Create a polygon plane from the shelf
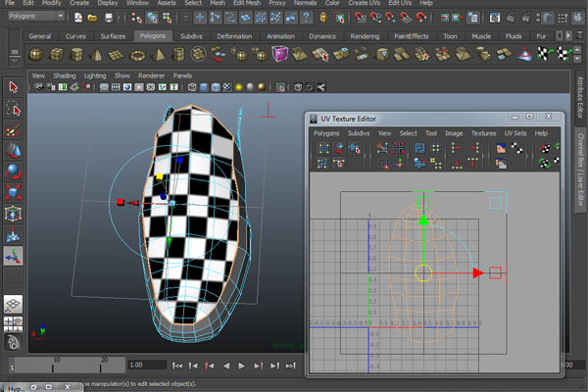Image resolution: width=588 pixels, height=392 pixels. [x=117, y=55]
